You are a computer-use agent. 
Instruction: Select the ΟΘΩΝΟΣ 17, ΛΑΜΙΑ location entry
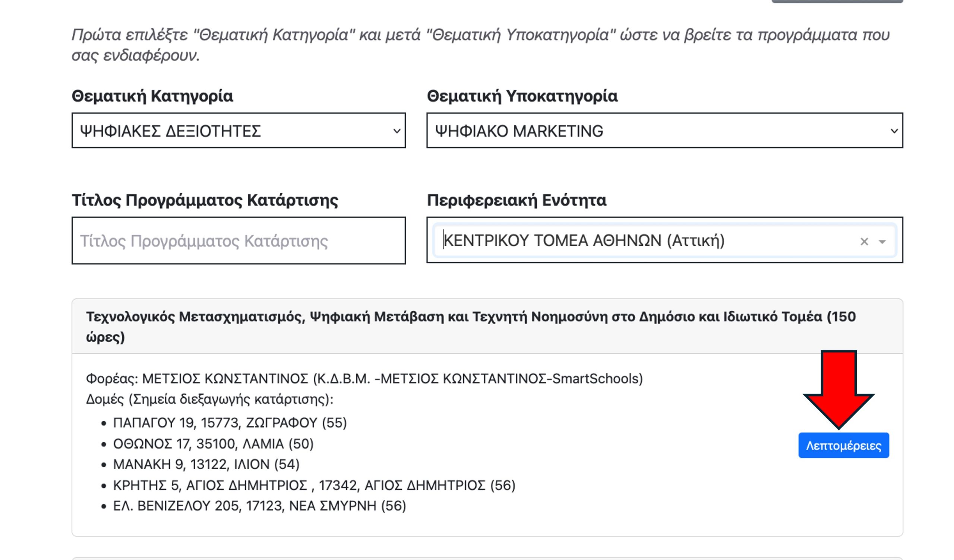click(x=213, y=443)
